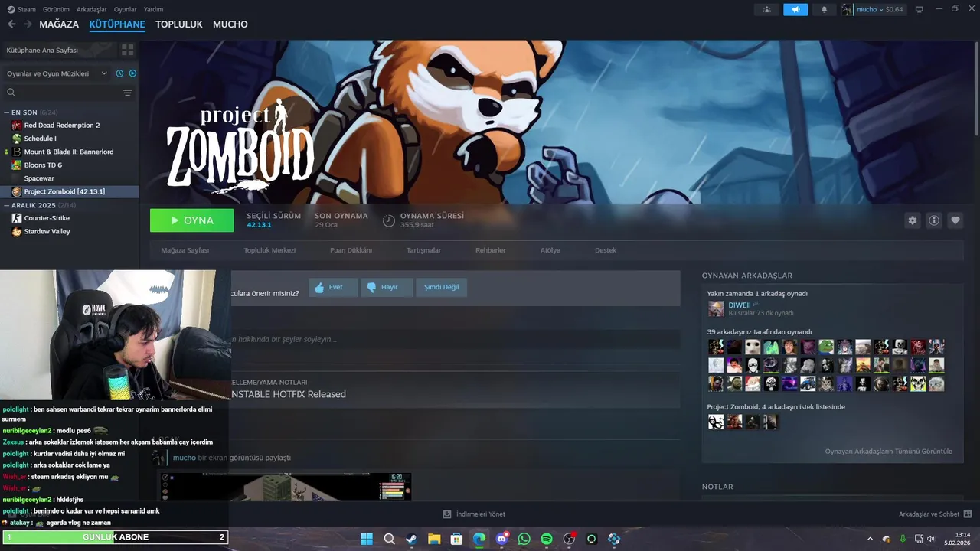This screenshot has width=980, height=551.
Task: Open File Explorer from the taskbar
Action: pos(434,539)
